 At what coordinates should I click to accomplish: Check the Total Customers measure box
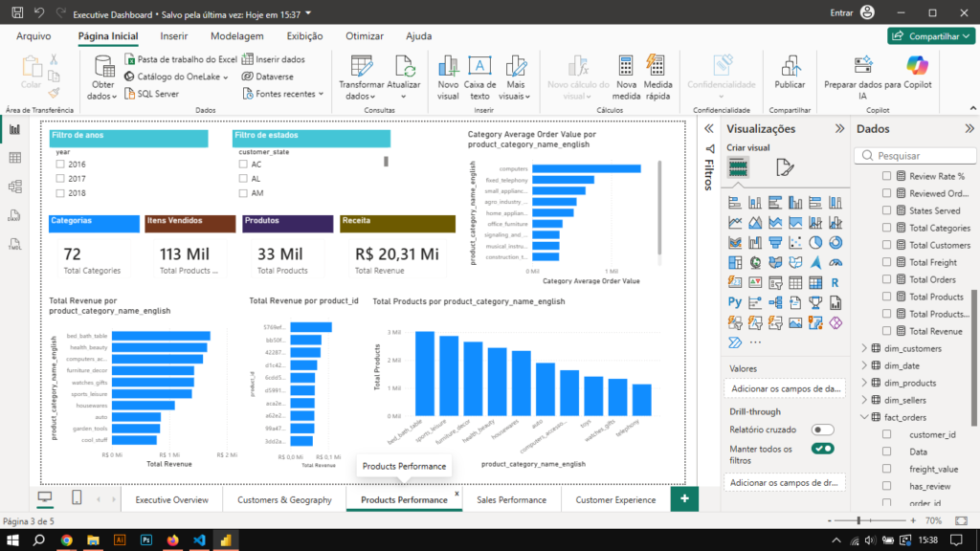tap(886, 245)
